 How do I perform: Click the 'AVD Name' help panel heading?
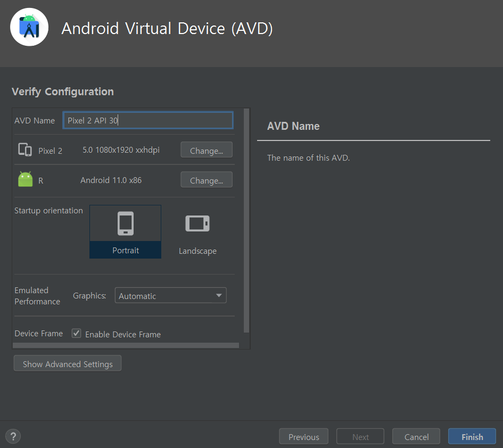(x=293, y=126)
